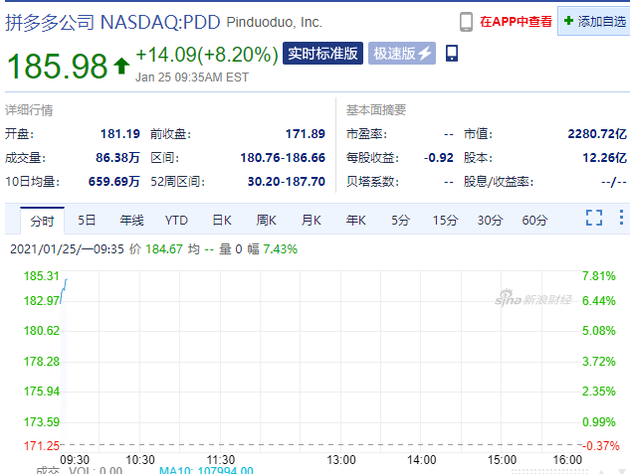Select the 15分 fifteen-minute chart tab
This screenshot has height=474, width=630.
click(445, 220)
